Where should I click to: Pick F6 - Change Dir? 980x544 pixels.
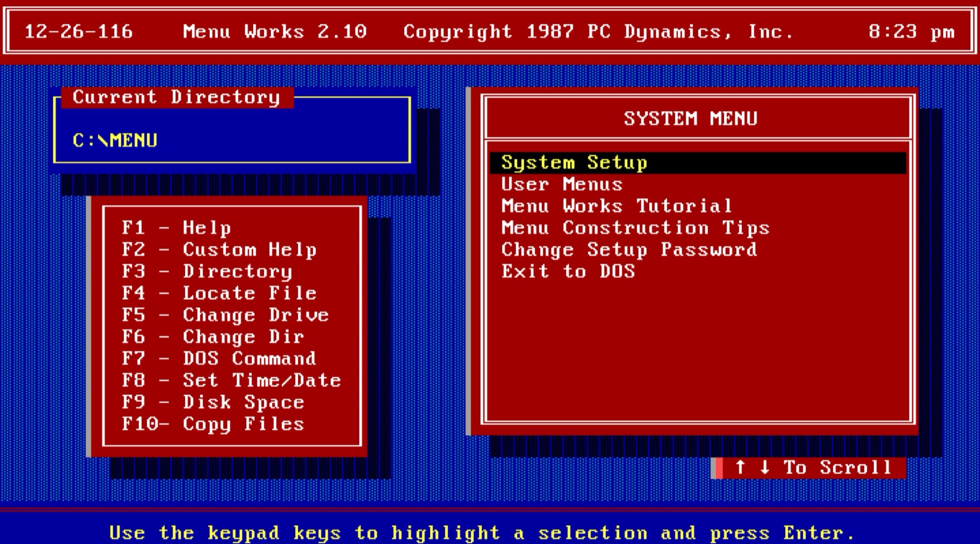click(213, 337)
